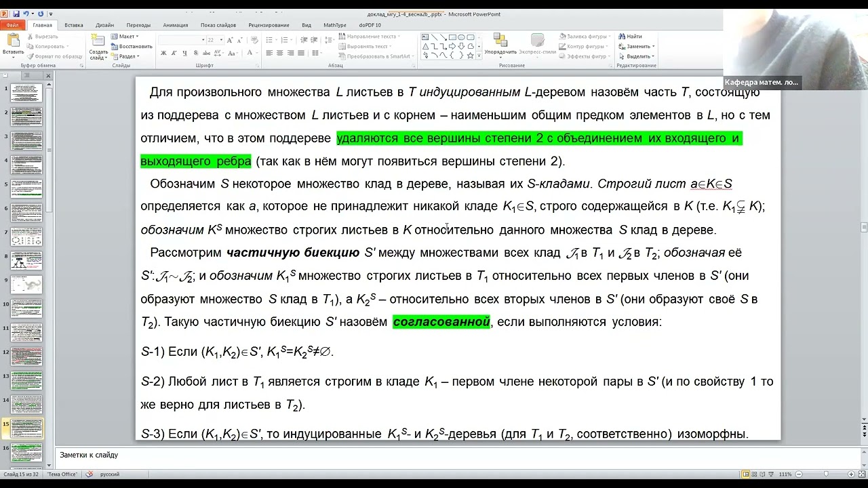Open the Файл tab

tap(13, 25)
